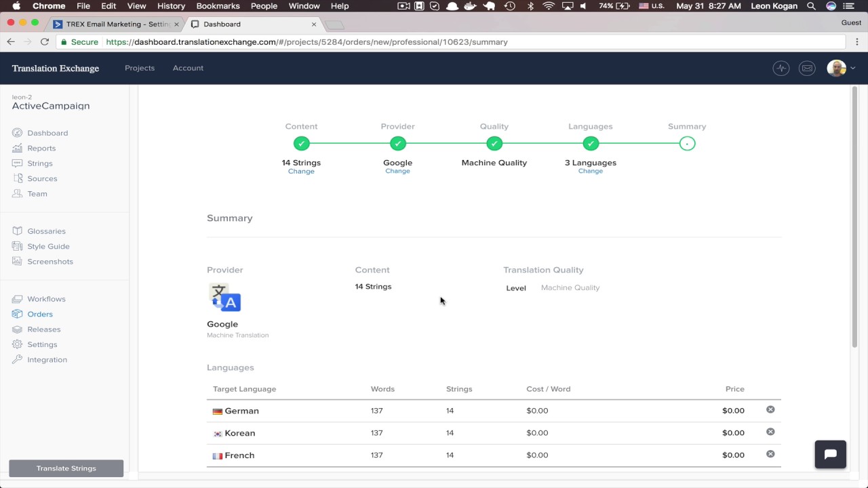Open Reports in the sidebar
The image size is (868, 488).
41,148
